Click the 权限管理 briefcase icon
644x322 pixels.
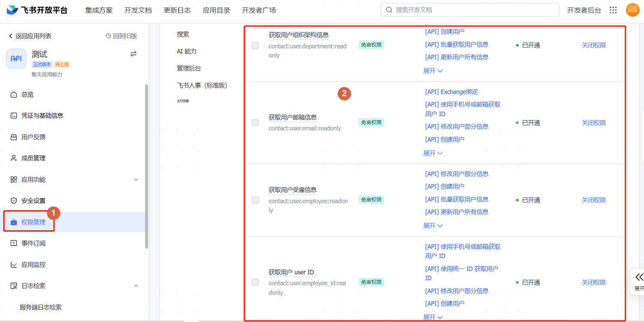(x=14, y=222)
